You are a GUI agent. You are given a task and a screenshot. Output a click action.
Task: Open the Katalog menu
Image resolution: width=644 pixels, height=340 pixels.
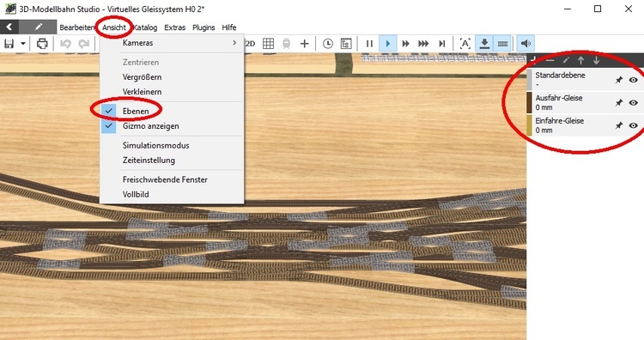145,27
